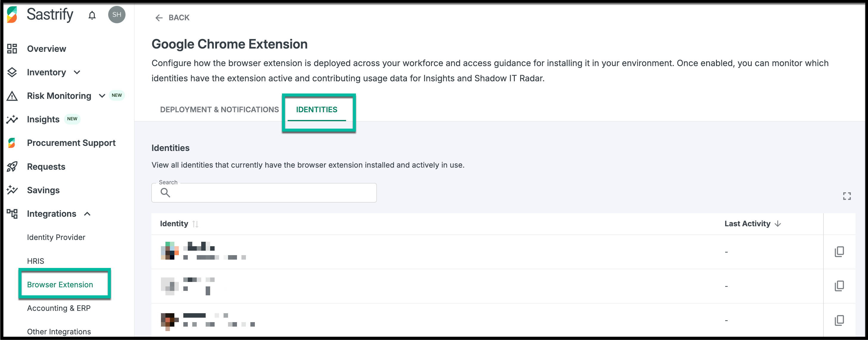Collapse the Integrations section chevron
Image resolution: width=868 pixels, height=340 pixels.
87,214
